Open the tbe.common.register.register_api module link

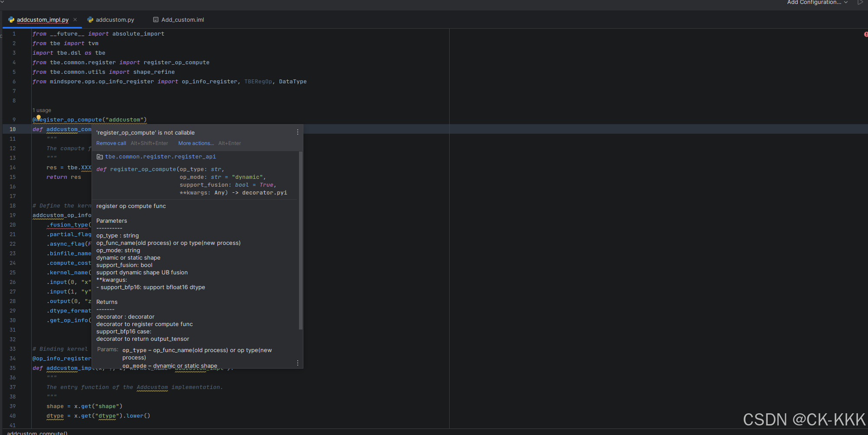[160, 157]
